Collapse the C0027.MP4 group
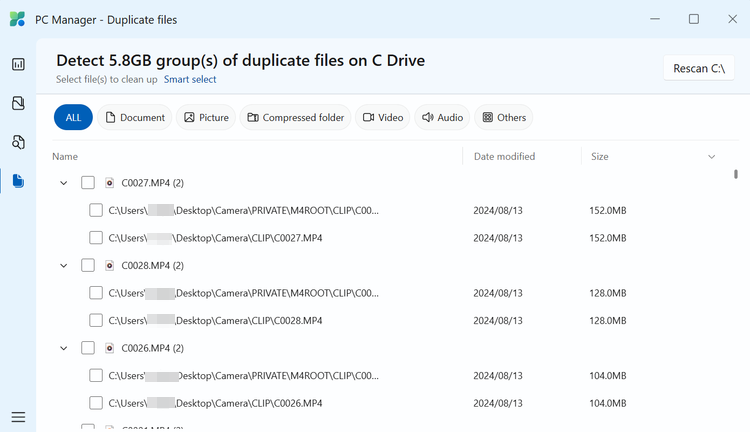The image size is (750, 432). (x=64, y=183)
